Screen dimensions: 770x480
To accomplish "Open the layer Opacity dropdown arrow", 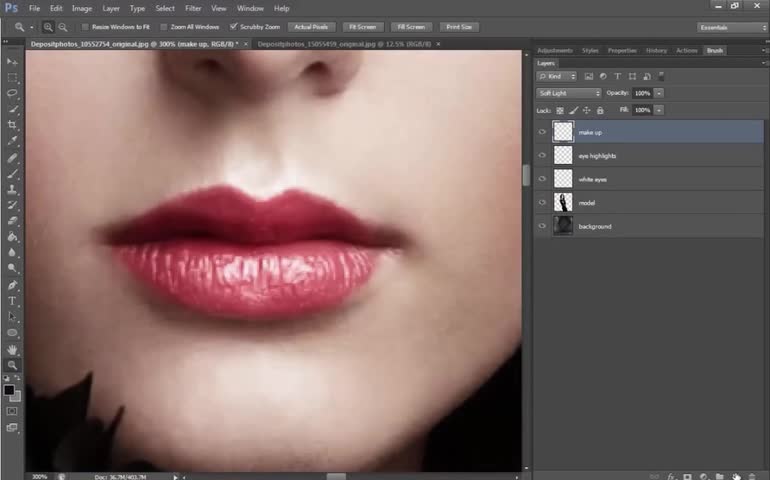I will [659, 93].
